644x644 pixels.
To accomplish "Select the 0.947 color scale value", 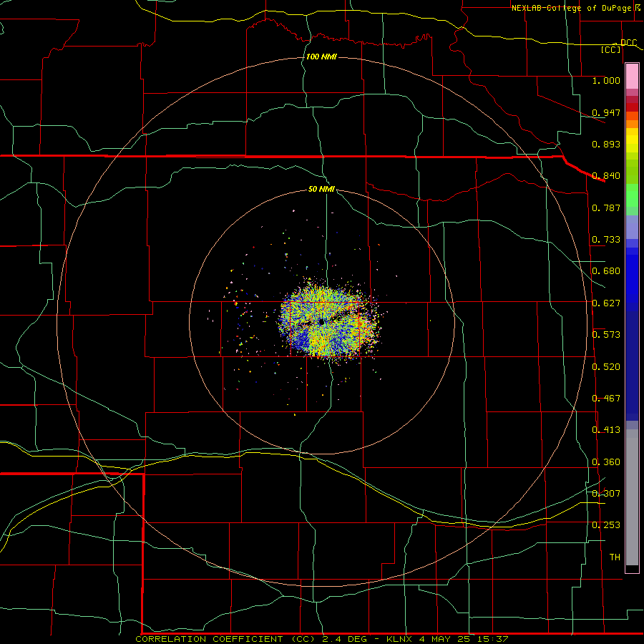I will point(606,112).
